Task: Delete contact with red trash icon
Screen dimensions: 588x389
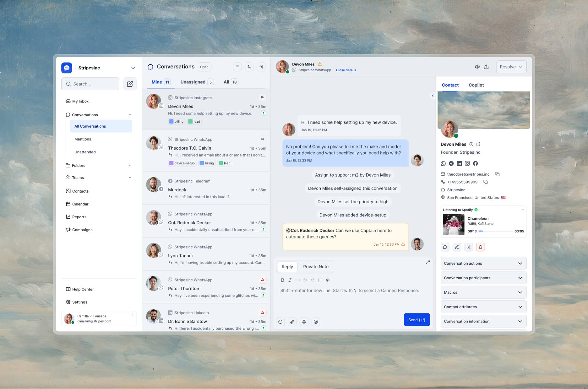Action: coord(480,247)
